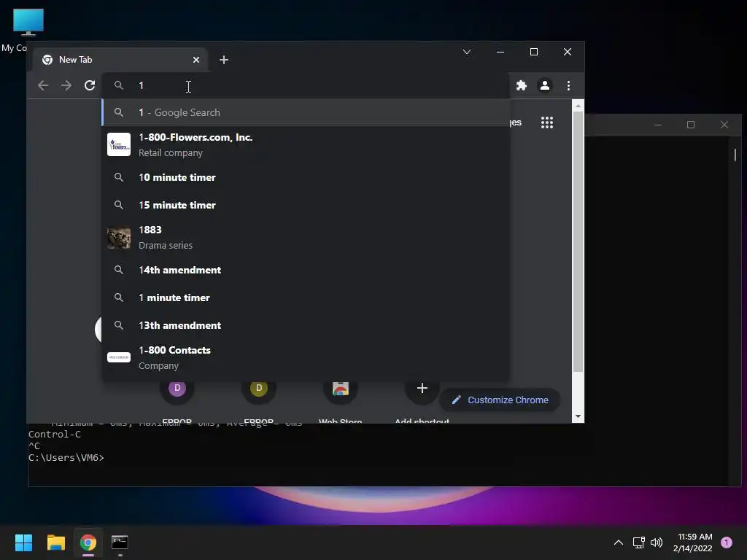
Task: Click the 1883 series thumbnail
Action: (119, 237)
